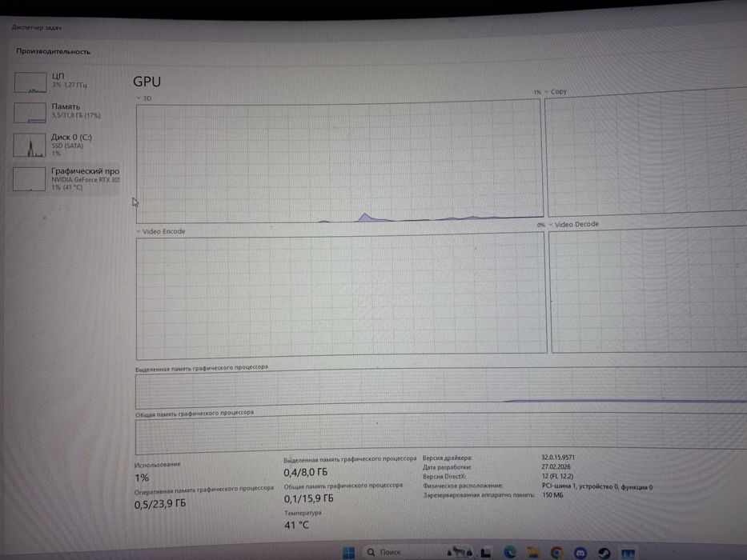Open Discord from the taskbar
The width and height of the screenshot is (747, 560).
(x=580, y=553)
